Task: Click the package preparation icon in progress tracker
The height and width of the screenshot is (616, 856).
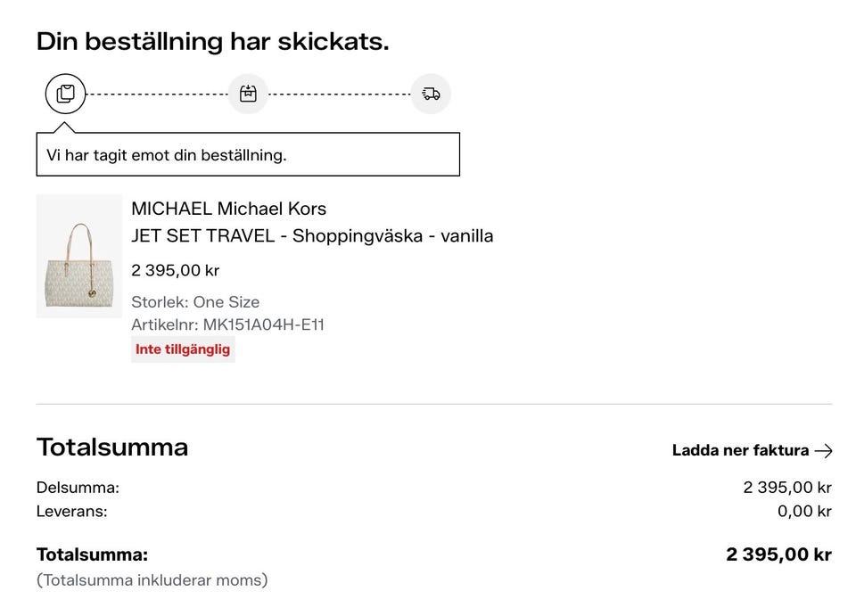Action: pyautogui.click(x=248, y=93)
